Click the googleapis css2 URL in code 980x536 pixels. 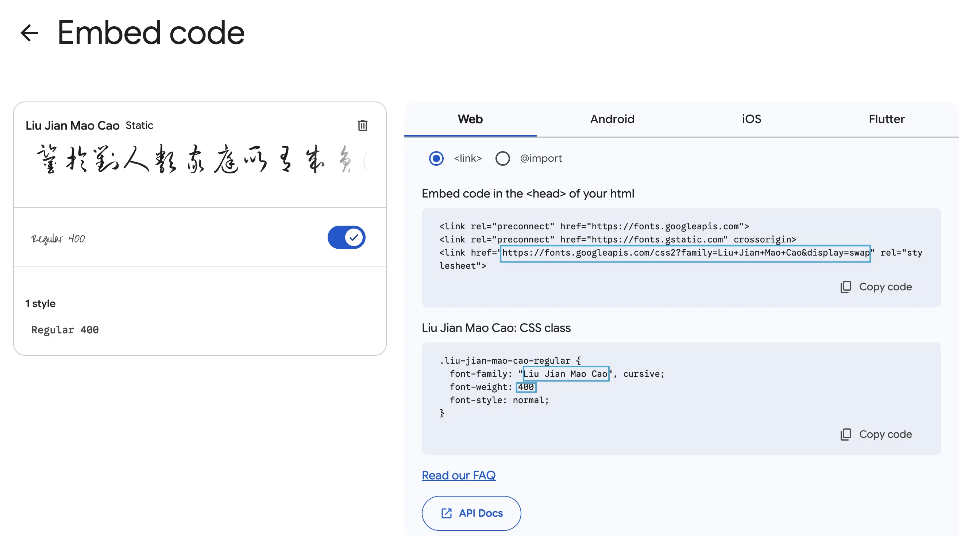tap(686, 252)
